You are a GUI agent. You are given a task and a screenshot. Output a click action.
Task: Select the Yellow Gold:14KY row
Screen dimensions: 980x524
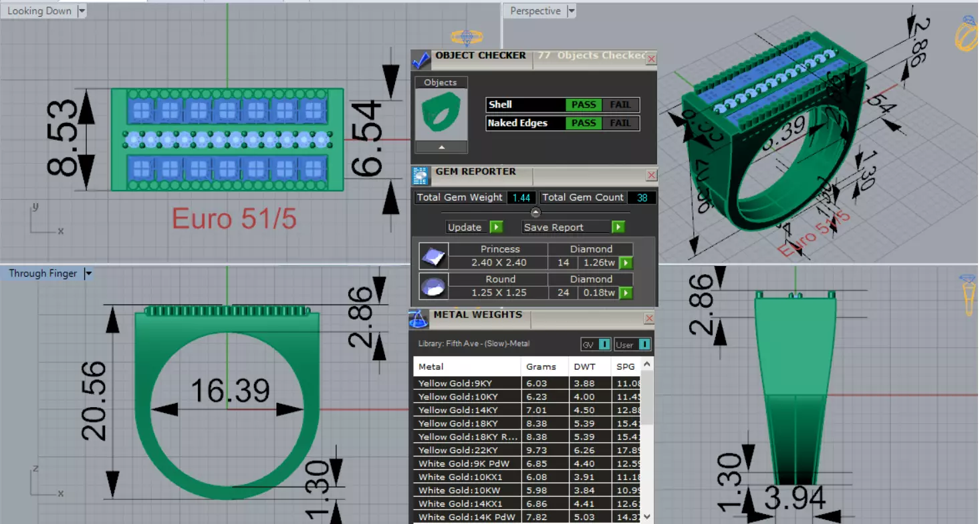527,410
